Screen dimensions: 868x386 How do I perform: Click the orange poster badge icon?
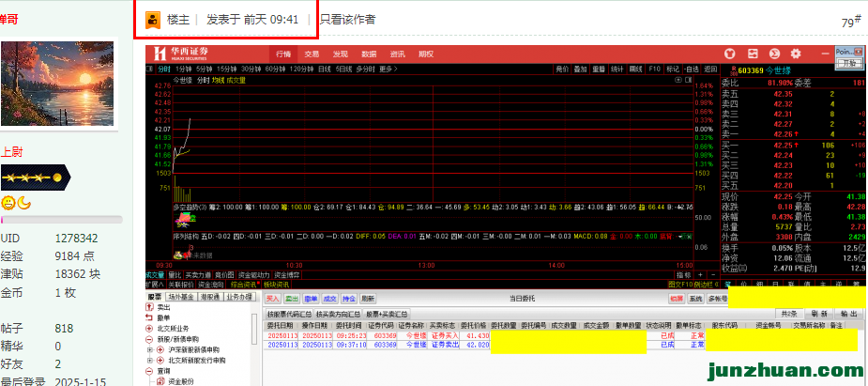tap(153, 20)
